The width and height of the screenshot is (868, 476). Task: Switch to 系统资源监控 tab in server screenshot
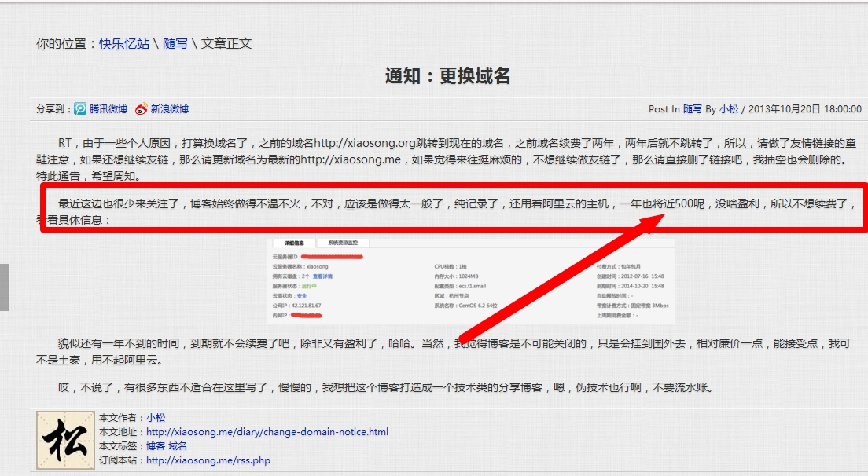tap(344, 243)
